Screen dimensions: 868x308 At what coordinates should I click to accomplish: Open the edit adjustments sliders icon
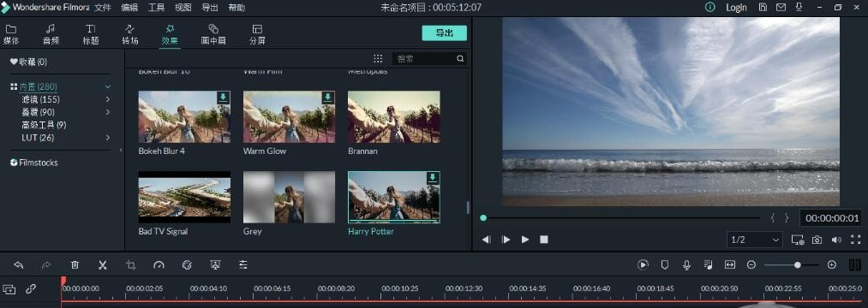(x=243, y=265)
